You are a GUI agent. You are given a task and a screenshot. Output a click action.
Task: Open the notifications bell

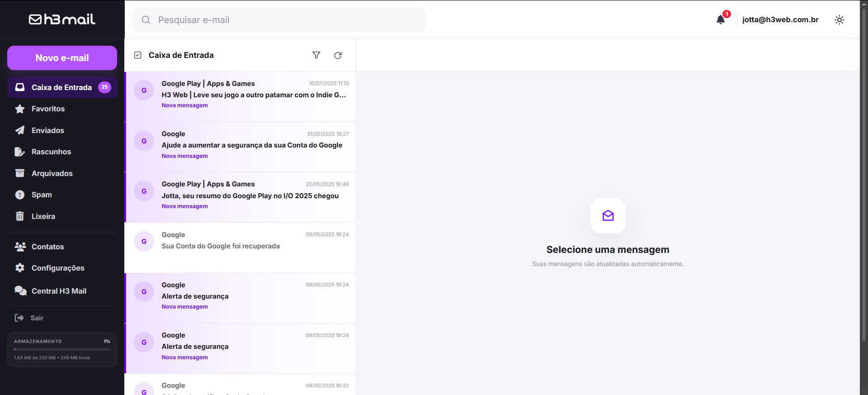click(x=721, y=19)
